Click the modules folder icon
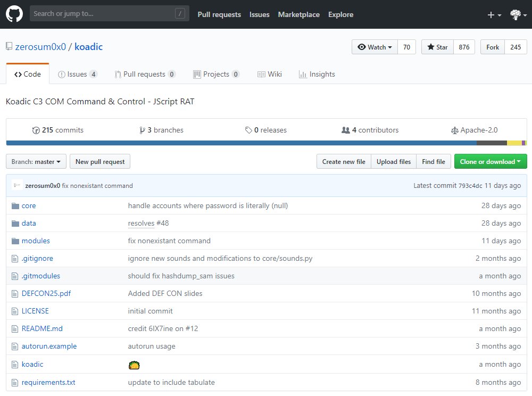 pyautogui.click(x=15, y=241)
